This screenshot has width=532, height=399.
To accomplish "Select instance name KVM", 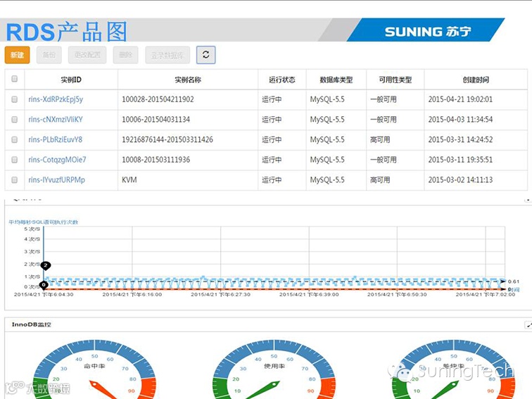I will [x=129, y=180].
